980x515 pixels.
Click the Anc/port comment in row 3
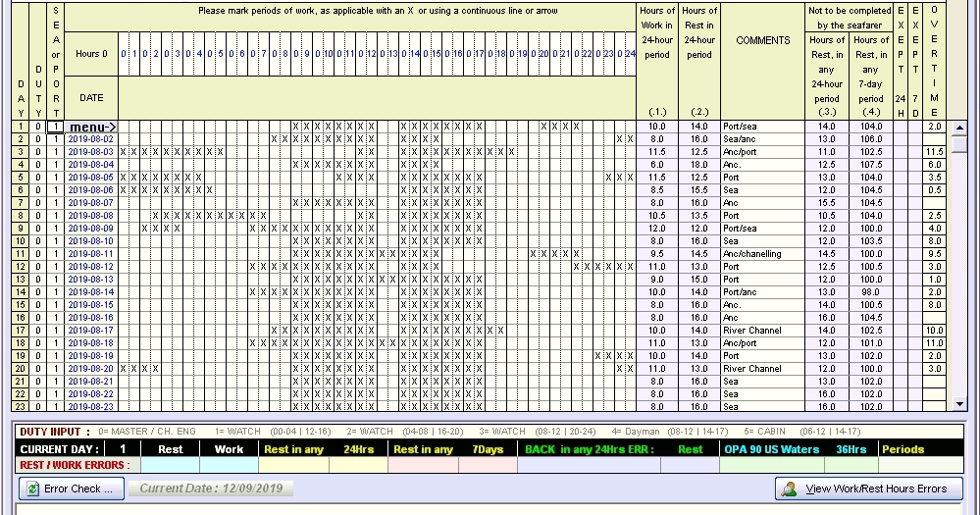pyautogui.click(x=763, y=152)
